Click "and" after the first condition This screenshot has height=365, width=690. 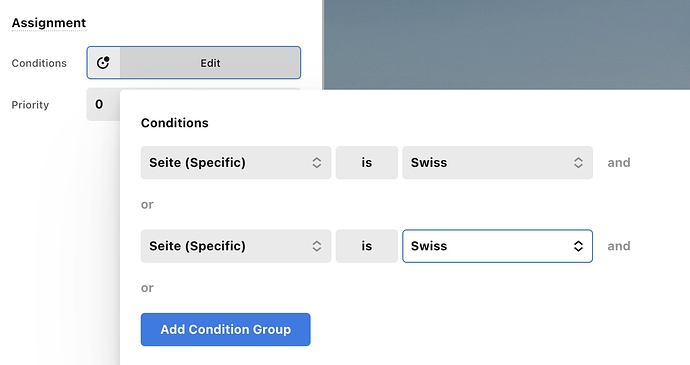coord(619,162)
